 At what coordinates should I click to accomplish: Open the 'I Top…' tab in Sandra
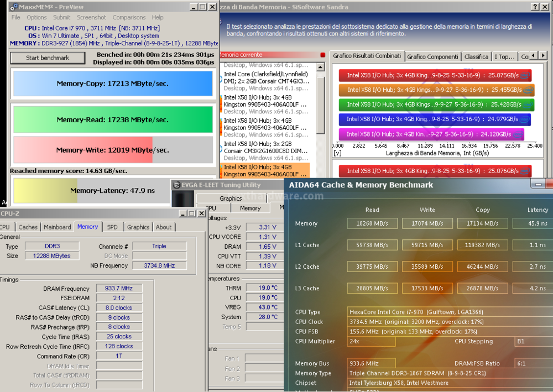pos(504,57)
